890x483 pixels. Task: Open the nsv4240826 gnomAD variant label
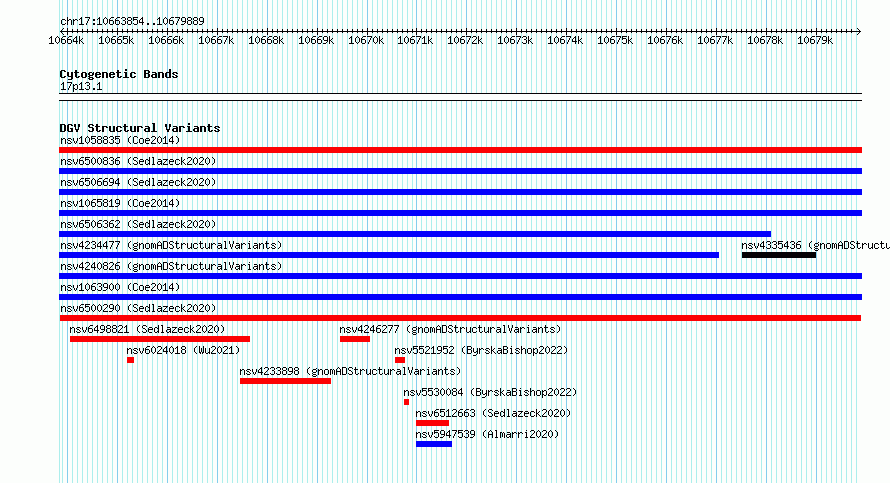pyautogui.click(x=171, y=266)
